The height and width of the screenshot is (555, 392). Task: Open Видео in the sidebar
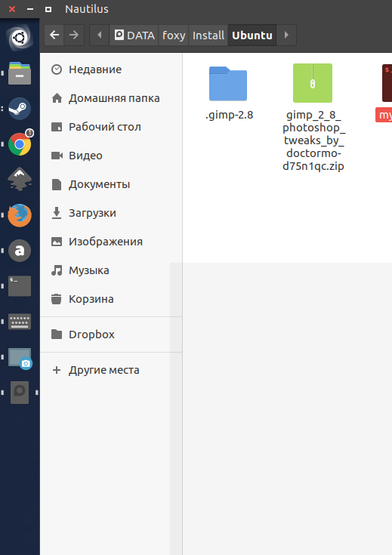[111, 156]
